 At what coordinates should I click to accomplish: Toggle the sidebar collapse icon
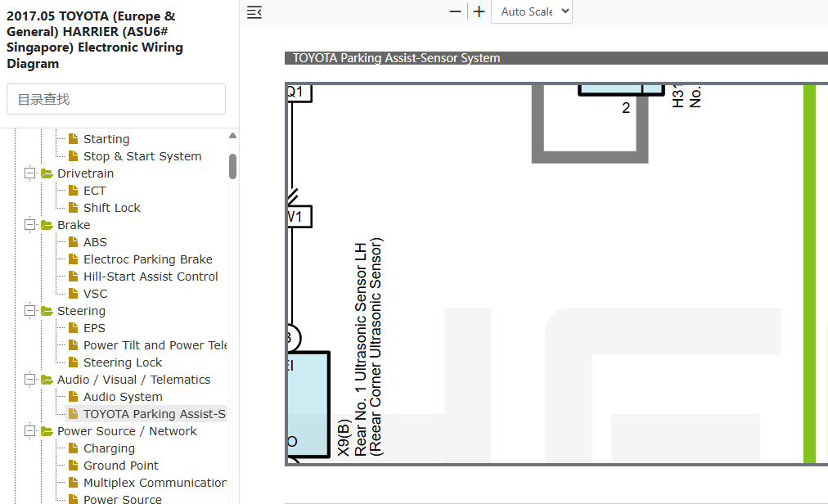tap(254, 12)
